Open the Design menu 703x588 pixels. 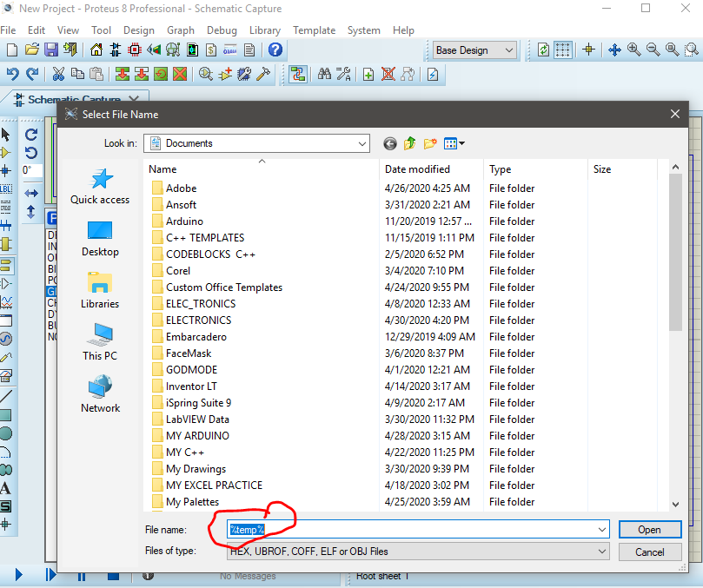[139, 30]
